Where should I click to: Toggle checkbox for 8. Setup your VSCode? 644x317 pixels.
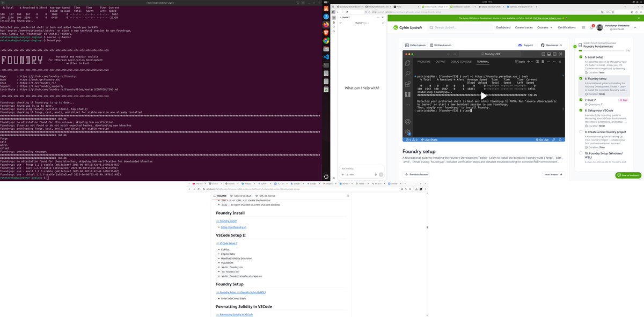(x=581, y=110)
